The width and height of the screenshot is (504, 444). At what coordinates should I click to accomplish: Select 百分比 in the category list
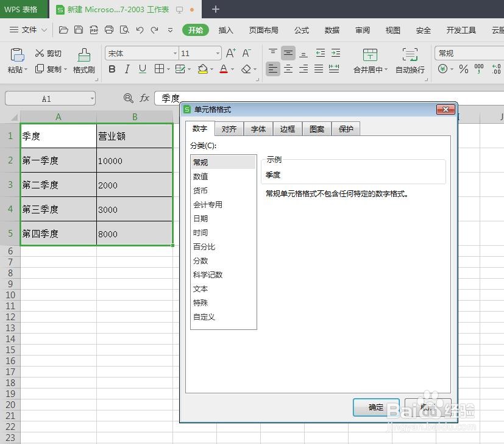(x=224, y=247)
